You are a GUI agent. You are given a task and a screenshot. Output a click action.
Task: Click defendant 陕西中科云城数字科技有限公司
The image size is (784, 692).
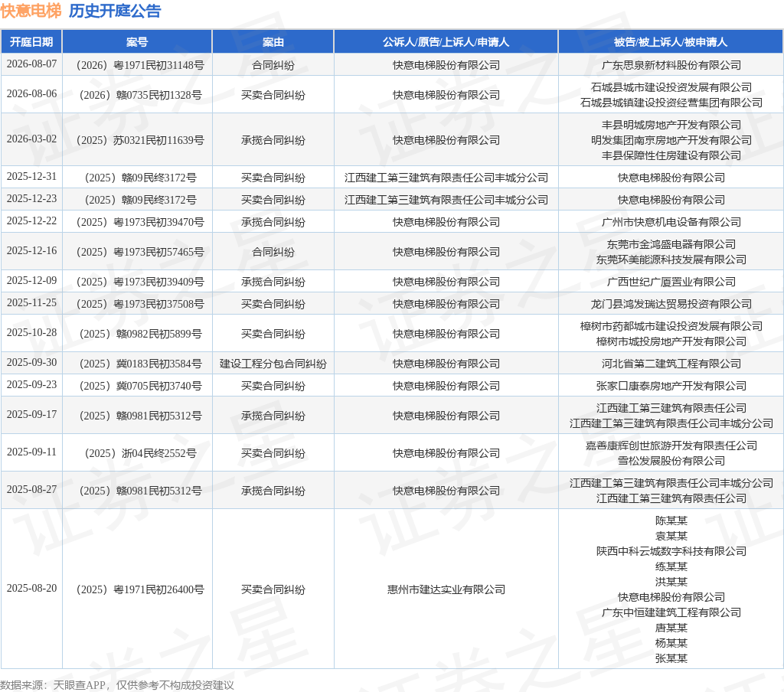671,551
